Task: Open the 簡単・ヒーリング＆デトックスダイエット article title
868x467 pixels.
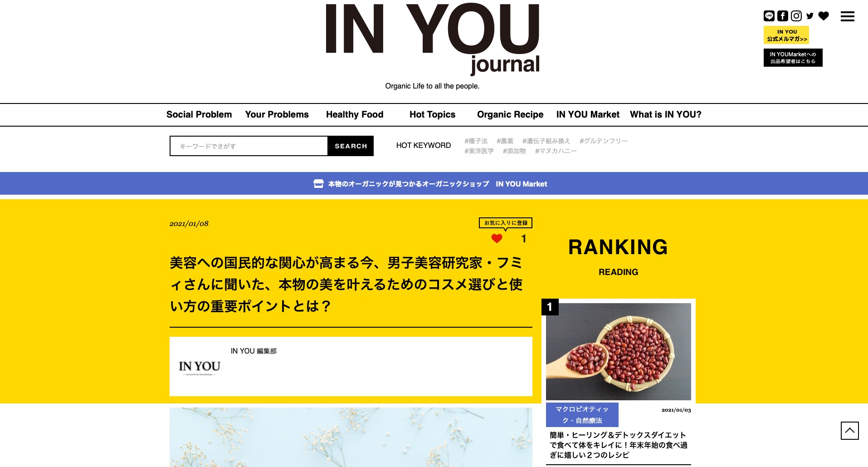Action: (x=619, y=445)
